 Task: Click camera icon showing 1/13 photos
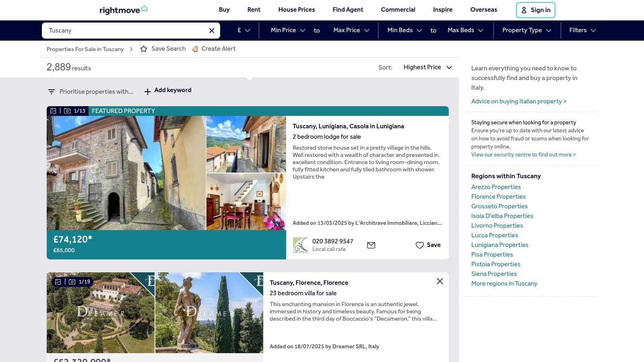pyautogui.click(x=67, y=111)
